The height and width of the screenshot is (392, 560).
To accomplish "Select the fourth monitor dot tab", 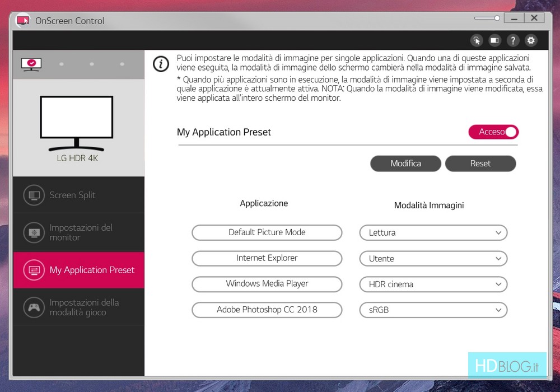I will (122, 64).
